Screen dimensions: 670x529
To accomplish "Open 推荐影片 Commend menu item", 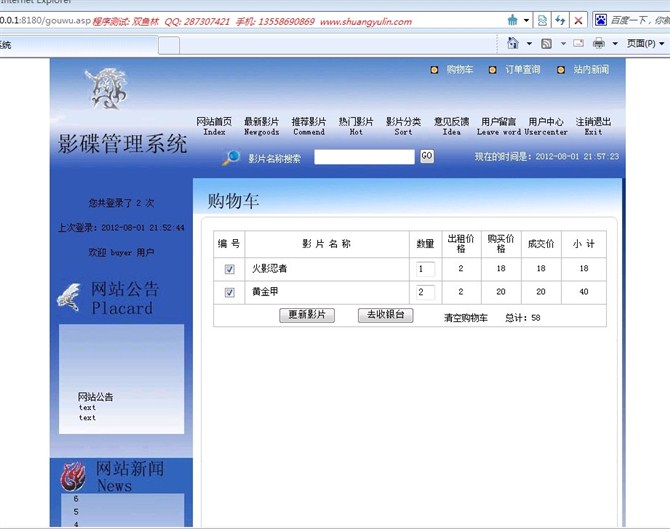I will 309,126.
